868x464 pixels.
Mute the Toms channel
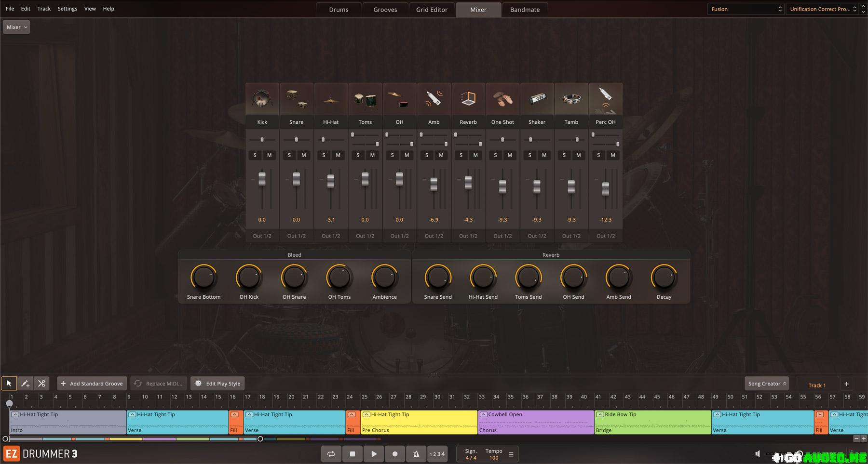[372, 155]
